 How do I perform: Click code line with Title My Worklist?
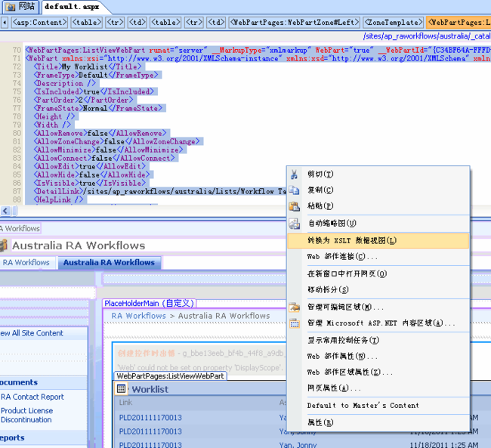coord(88,66)
